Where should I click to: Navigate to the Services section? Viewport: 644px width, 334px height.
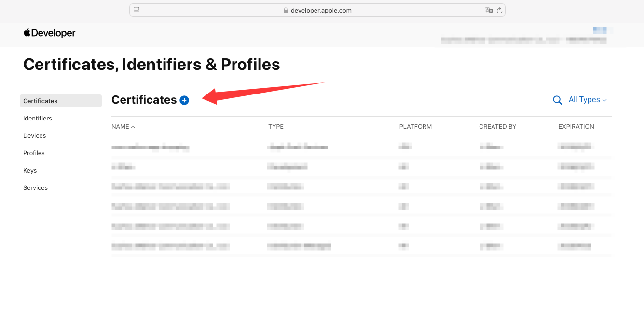(35, 187)
